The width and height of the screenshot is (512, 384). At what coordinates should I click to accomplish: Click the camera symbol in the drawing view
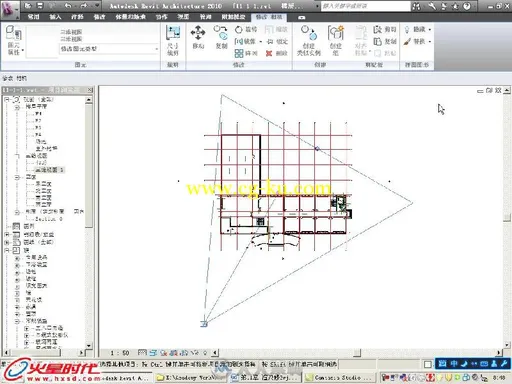[x=204, y=323]
